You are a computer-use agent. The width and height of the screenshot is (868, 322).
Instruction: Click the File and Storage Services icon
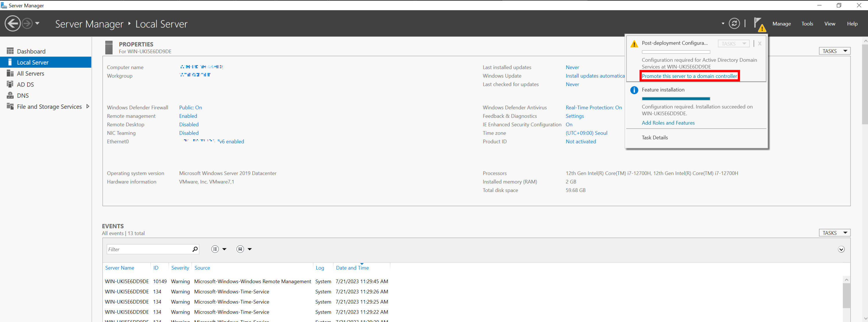click(10, 106)
